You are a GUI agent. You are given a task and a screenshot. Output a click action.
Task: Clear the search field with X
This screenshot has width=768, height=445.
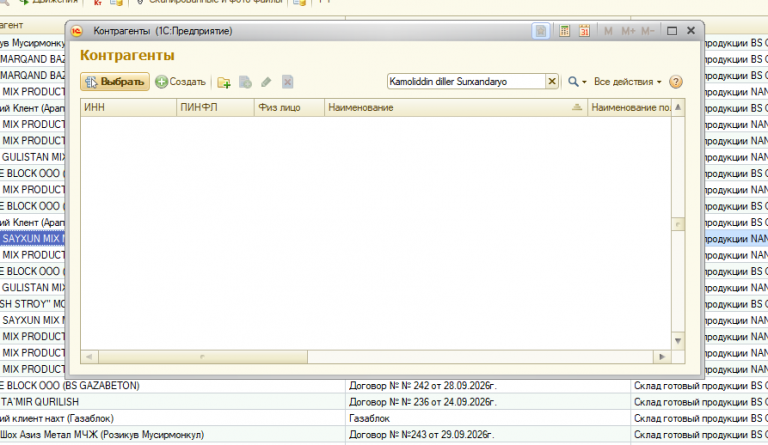(552, 81)
